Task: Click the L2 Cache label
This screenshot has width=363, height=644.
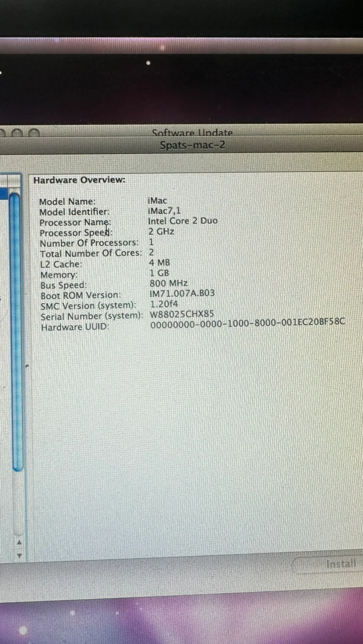Action: pos(61,264)
